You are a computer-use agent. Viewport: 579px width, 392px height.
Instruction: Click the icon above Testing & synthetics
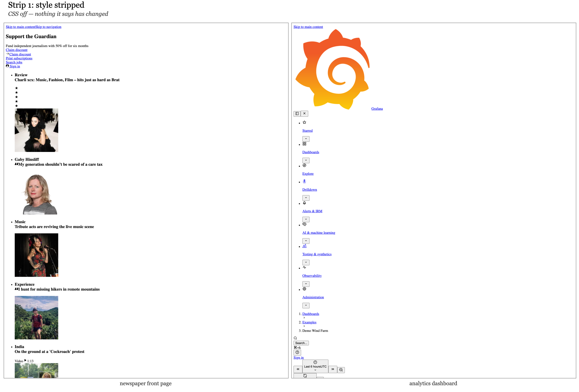coord(304,246)
